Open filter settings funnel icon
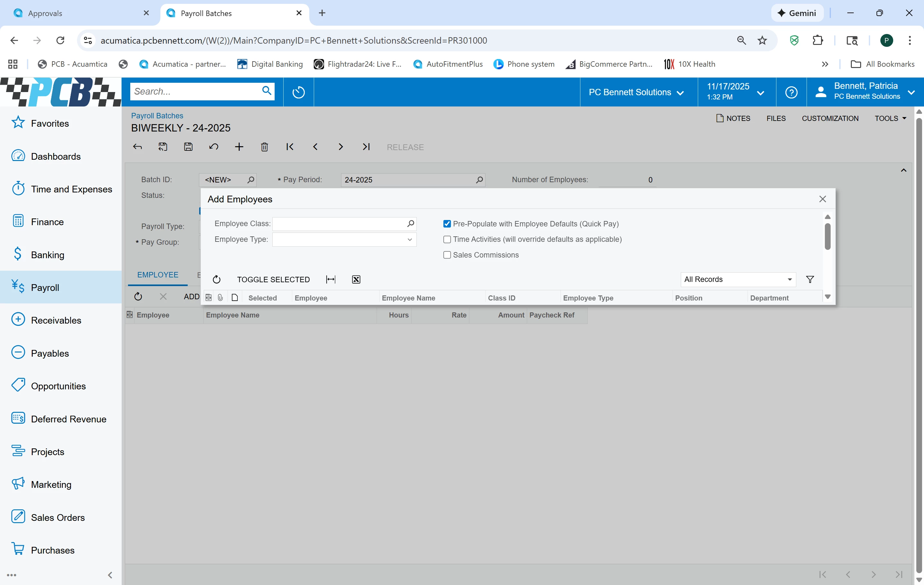This screenshot has width=924, height=585. point(810,279)
